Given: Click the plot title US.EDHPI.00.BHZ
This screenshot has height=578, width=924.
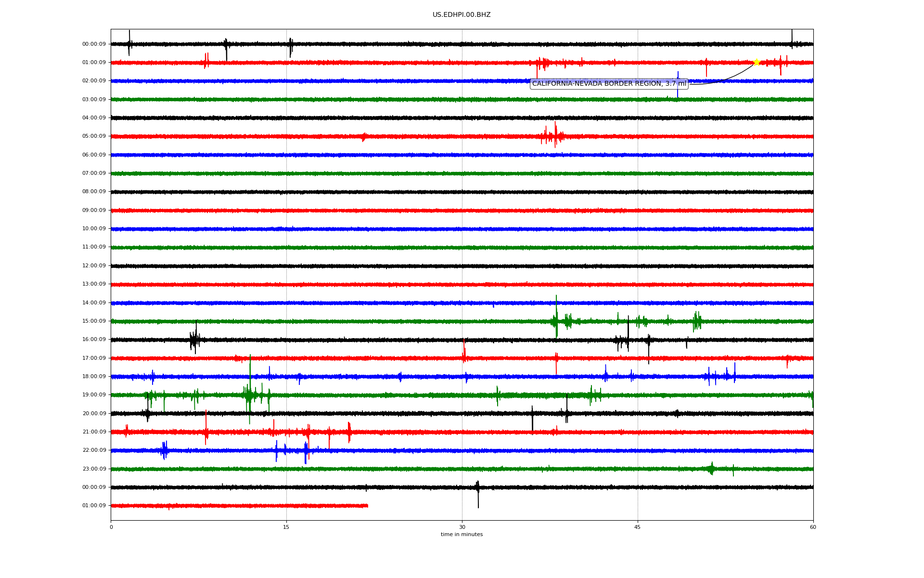Looking at the screenshot, I should [x=462, y=15].
